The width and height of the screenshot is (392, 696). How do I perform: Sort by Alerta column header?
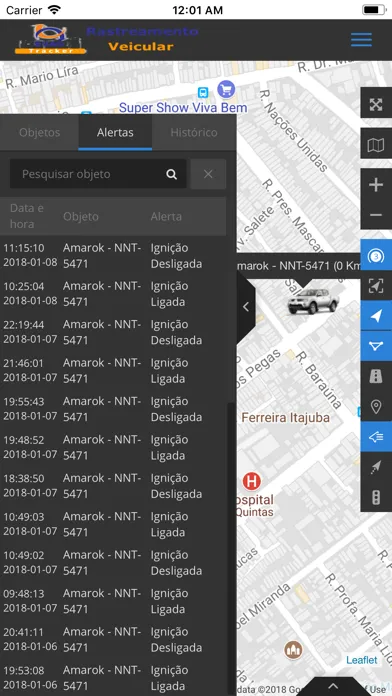[166, 217]
